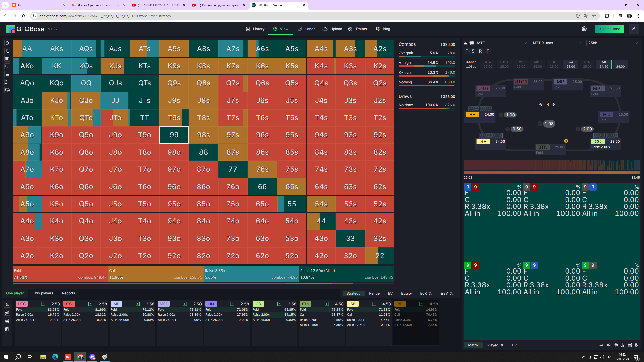Select the One player tab

point(15,293)
